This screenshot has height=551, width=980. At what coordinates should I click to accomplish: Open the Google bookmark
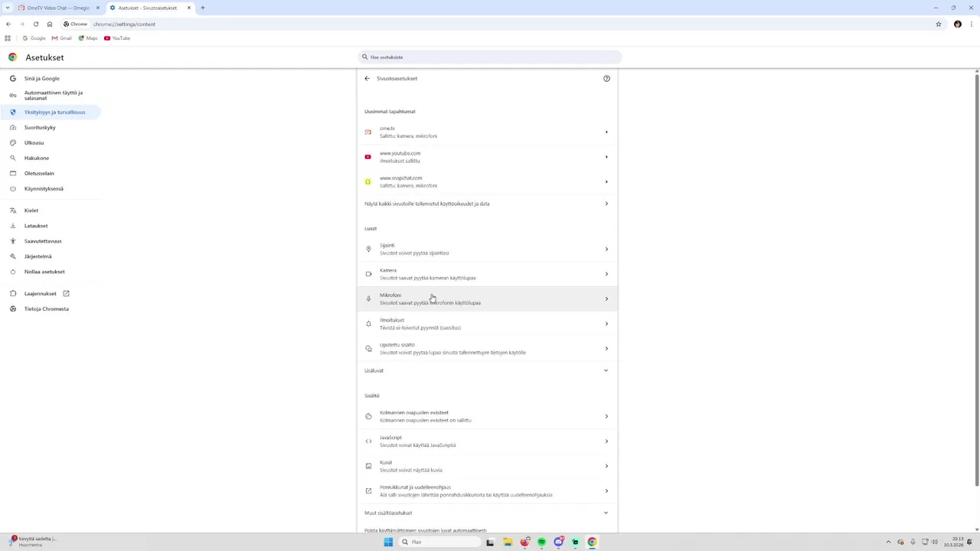[x=34, y=38]
